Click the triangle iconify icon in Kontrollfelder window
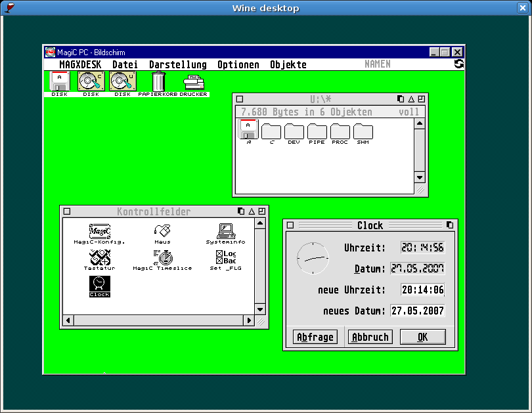Viewport: 532px width, 413px height. (x=252, y=211)
